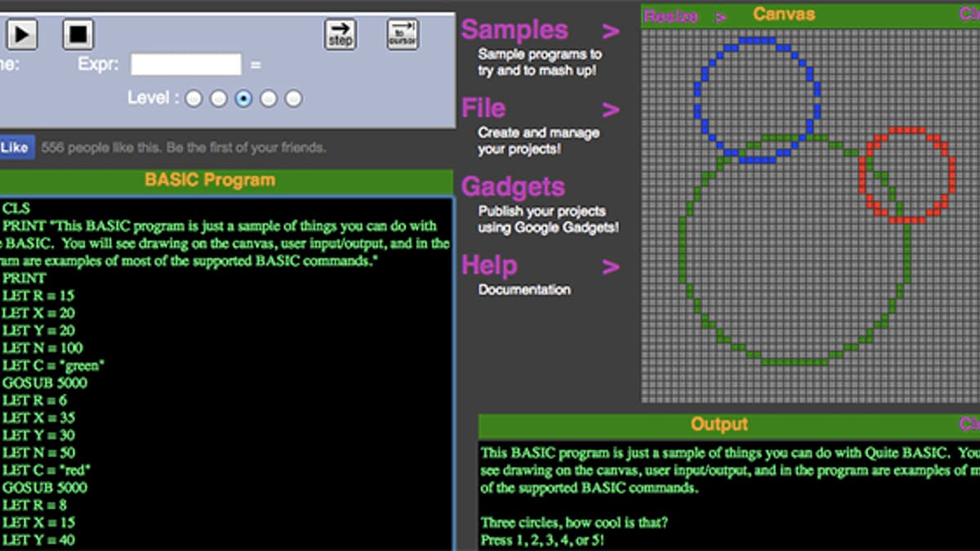Viewport: 980px width, 551px height.
Task: Open the Gadgets menu
Action: tap(513, 187)
